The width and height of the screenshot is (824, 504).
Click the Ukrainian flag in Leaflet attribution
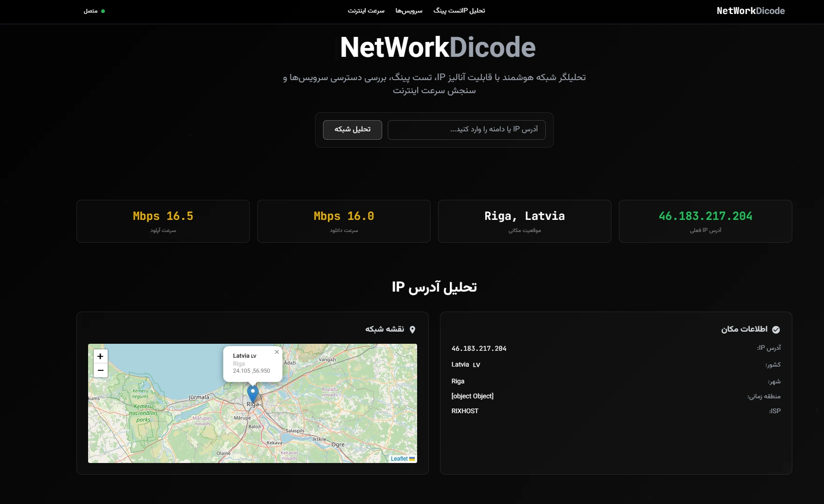pos(412,458)
